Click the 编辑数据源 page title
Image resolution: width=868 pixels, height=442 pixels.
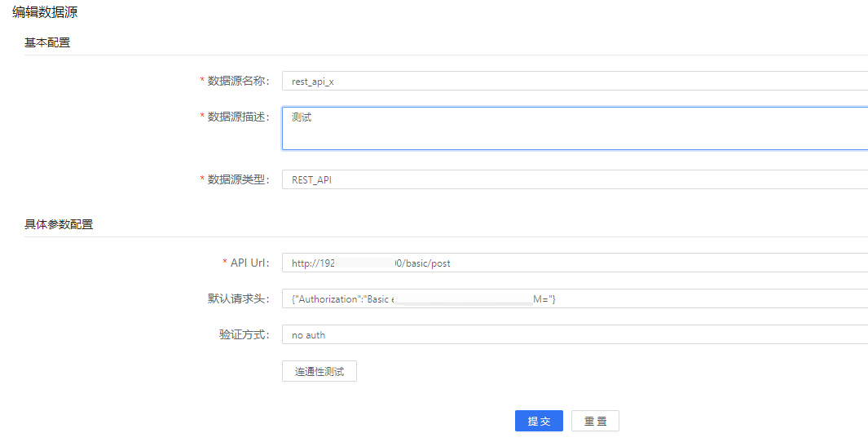pyautogui.click(x=45, y=12)
